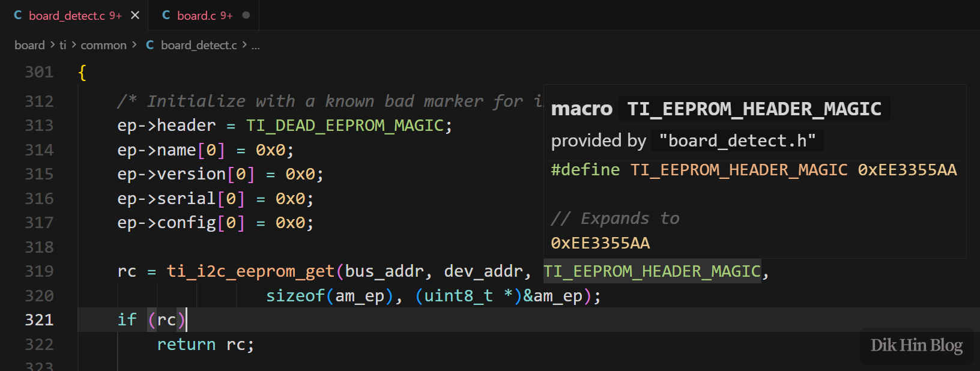Click TI_DEAD_EEPROM_MAGIC on line 313
The image size is (980, 371).
pos(344,125)
